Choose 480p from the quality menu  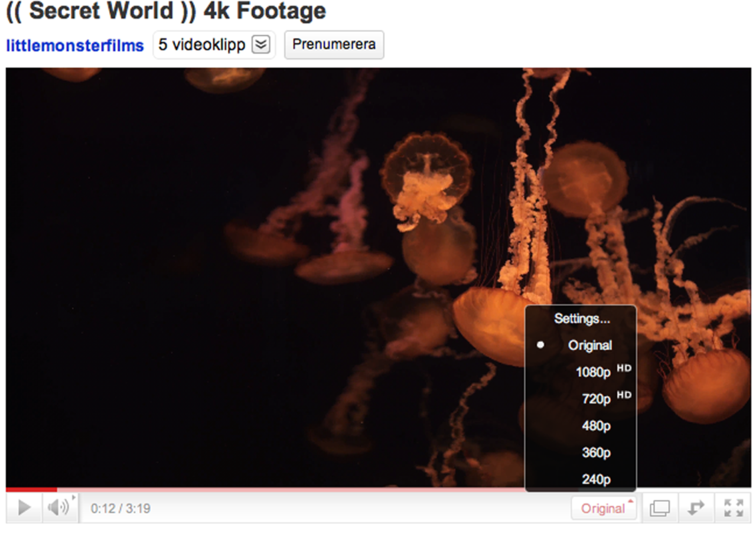596,426
